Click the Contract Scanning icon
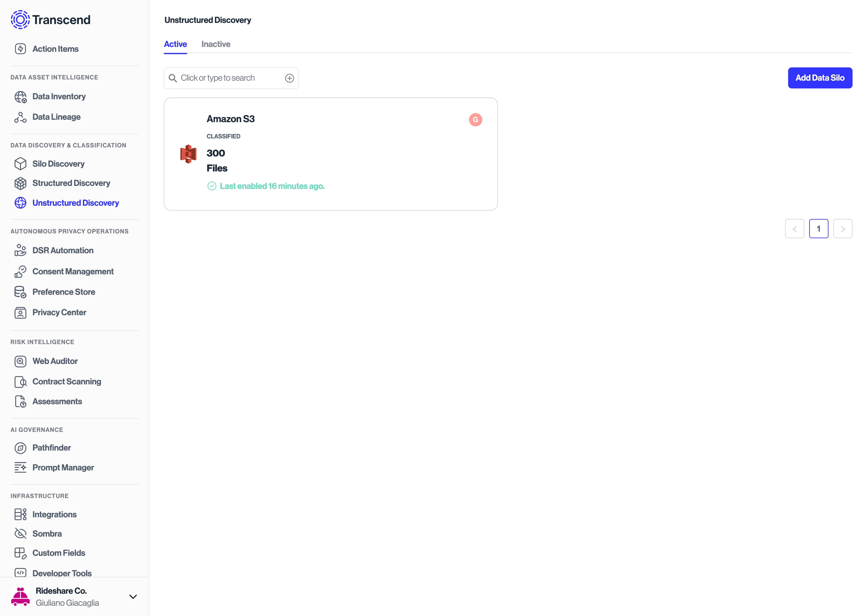Screen dimensions: 867x616 pyautogui.click(x=21, y=382)
